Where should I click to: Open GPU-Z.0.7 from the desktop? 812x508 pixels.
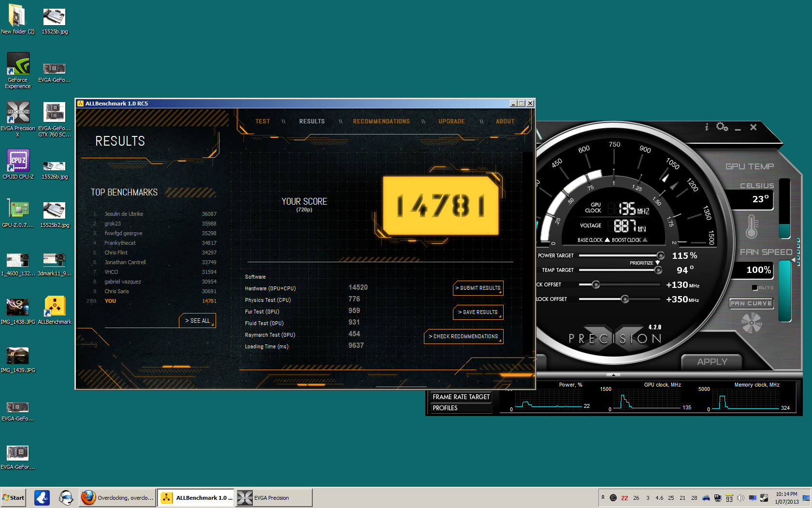(x=18, y=213)
